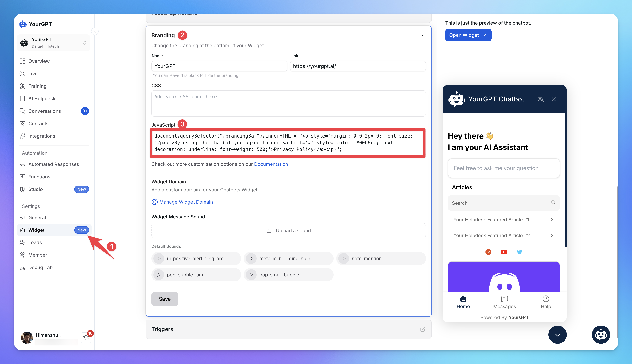Expand Your Helpdesk Featured Article #1

point(504,220)
